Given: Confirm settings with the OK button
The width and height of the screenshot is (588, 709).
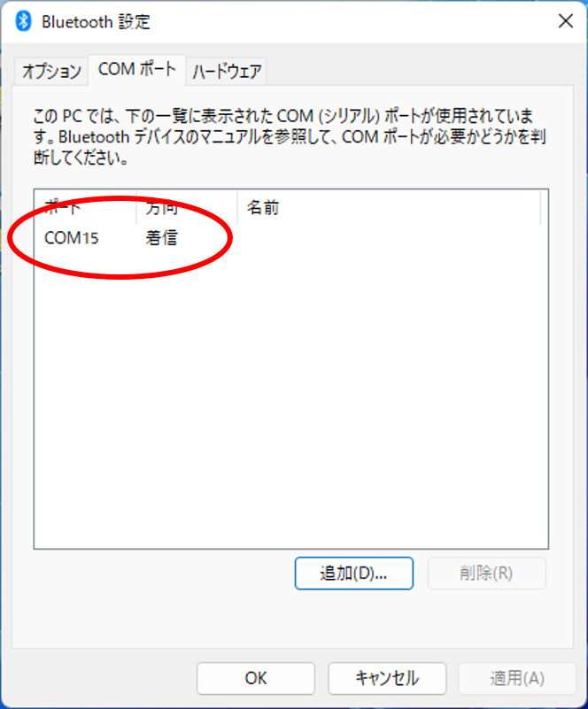Looking at the screenshot, I should [256, 678].
